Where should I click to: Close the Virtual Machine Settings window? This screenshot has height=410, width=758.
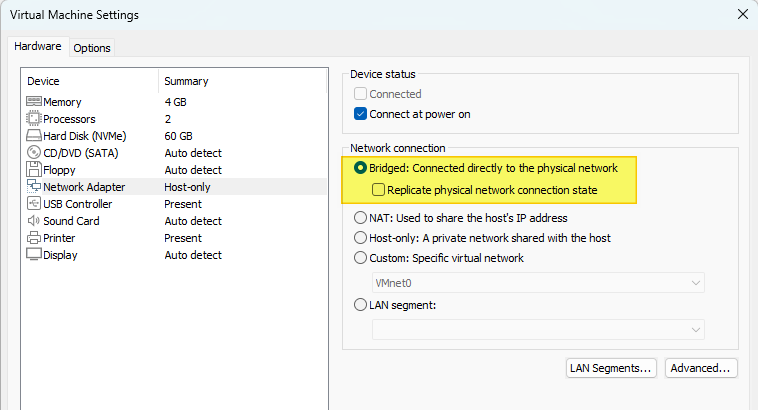pos(743,15)
